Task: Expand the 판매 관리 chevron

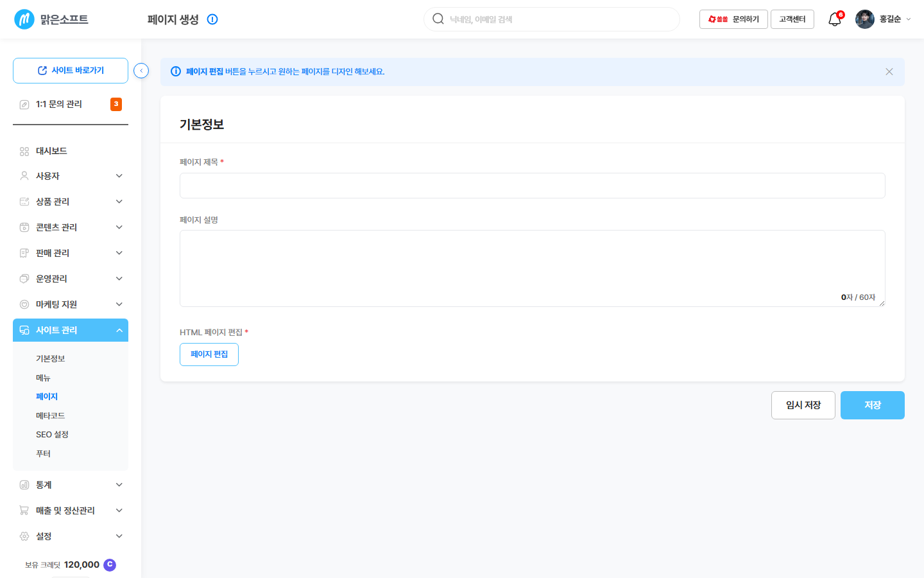Action: pos(119,253)
